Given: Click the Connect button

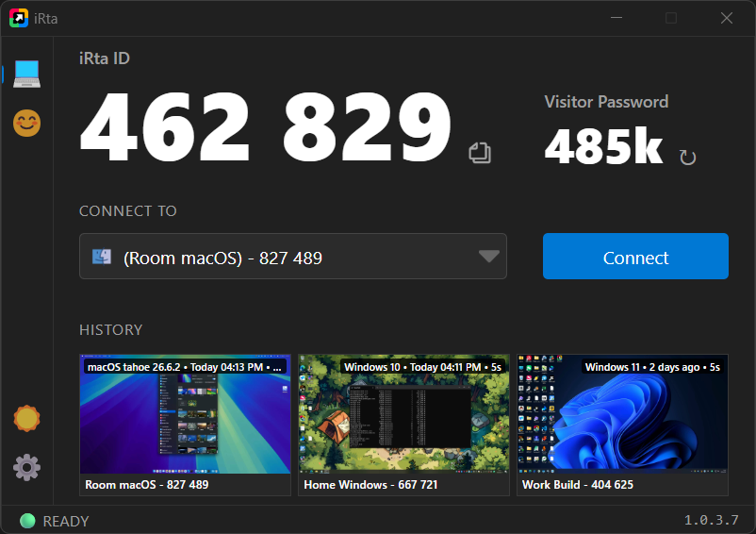Looking at the screenshot, I should click(635, 256).
